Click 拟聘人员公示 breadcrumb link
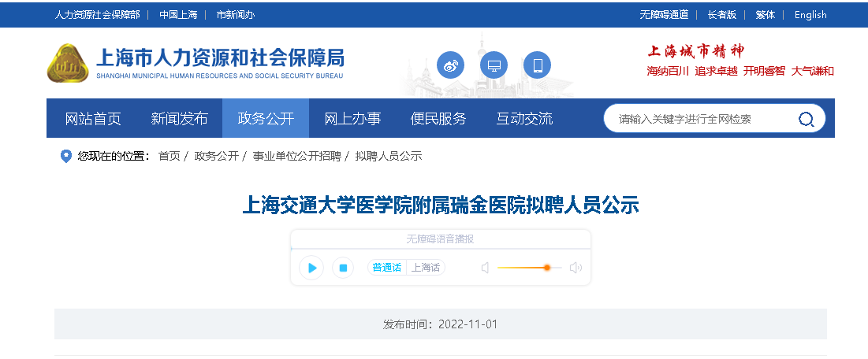 (x=389, y=156)
